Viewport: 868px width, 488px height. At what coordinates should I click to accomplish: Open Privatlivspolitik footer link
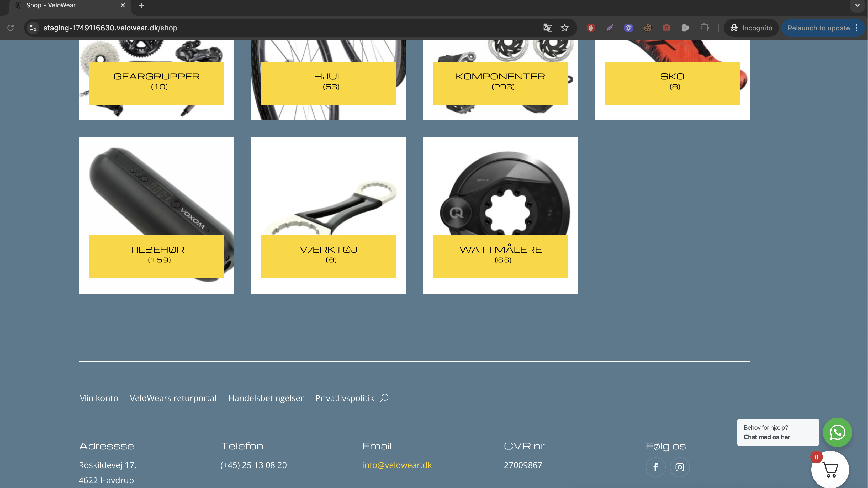(345, 398)
